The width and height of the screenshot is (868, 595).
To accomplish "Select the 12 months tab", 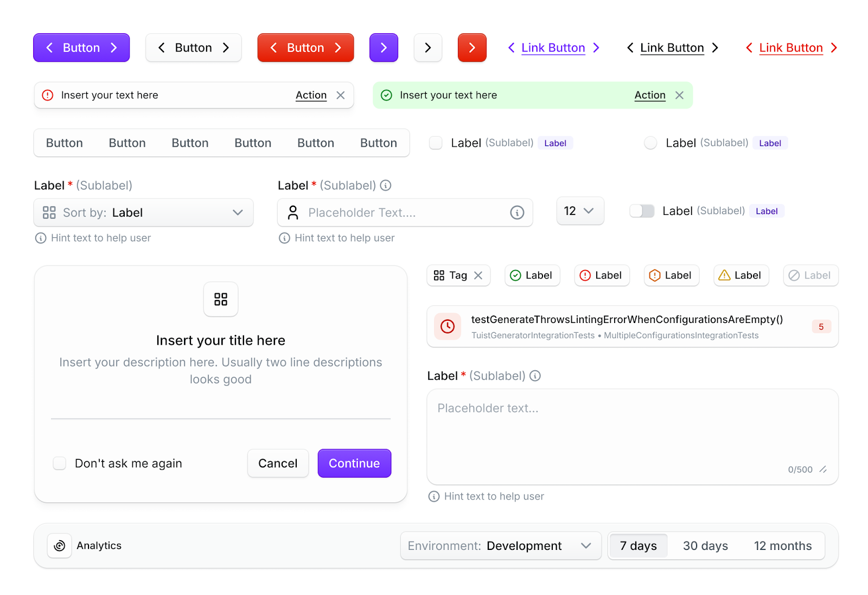I will [782, 546].
